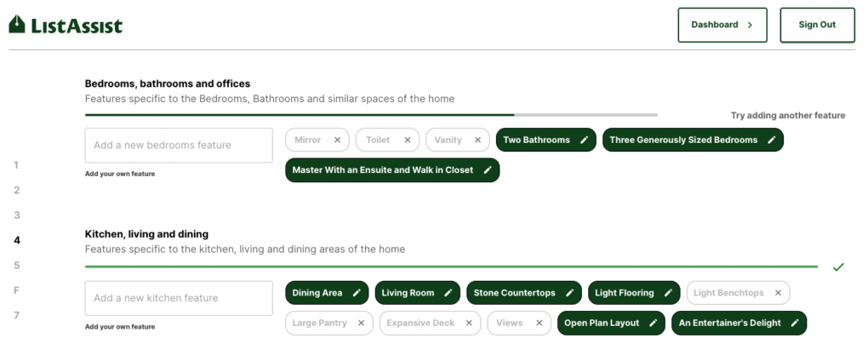The height and width of the screenshot is (361, 868).
Task: Click the bedrooms section progress bar
Action: (x=370, y=115)
